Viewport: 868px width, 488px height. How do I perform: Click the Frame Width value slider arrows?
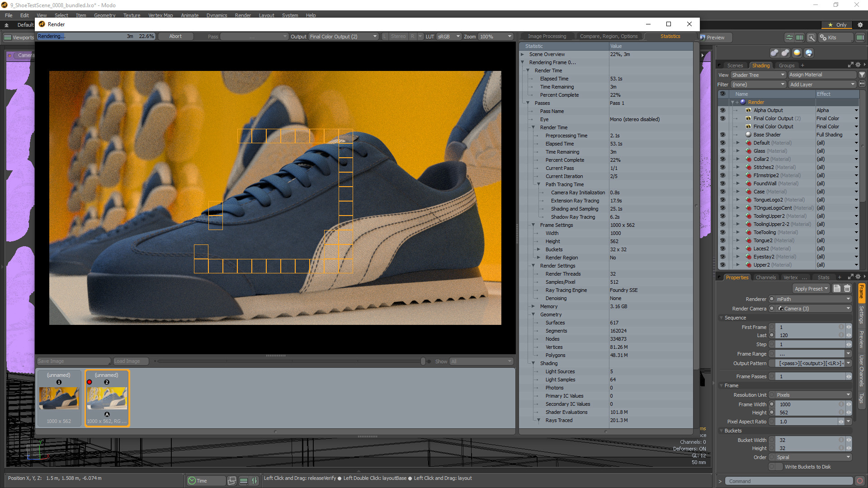849,404
